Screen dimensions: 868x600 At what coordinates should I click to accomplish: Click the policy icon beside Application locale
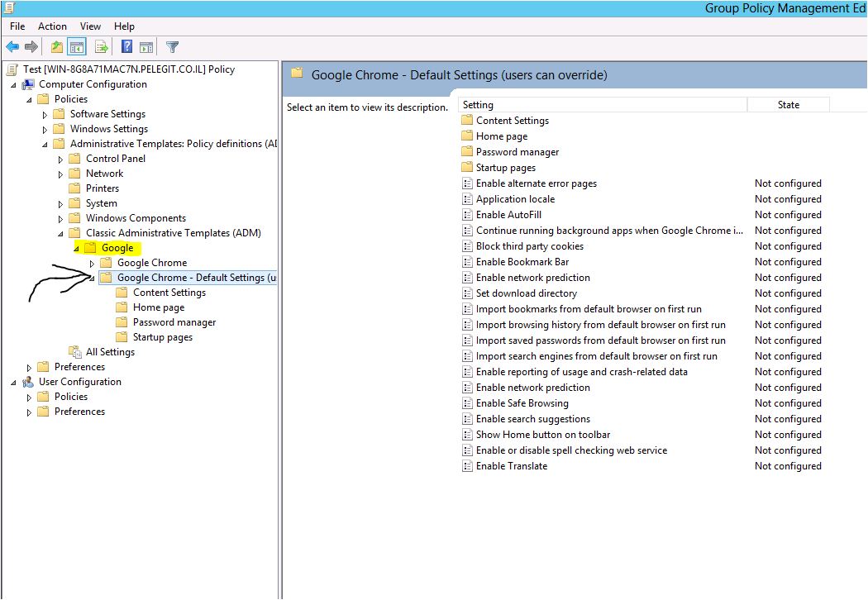467,199
